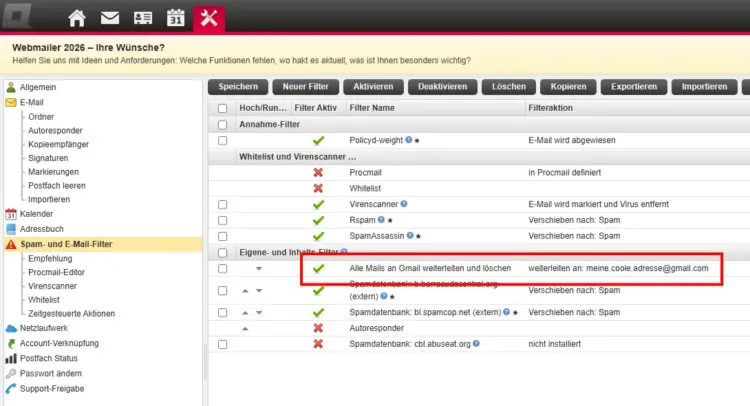
Task: Click the webmailer logo icon
Action: 17,15
